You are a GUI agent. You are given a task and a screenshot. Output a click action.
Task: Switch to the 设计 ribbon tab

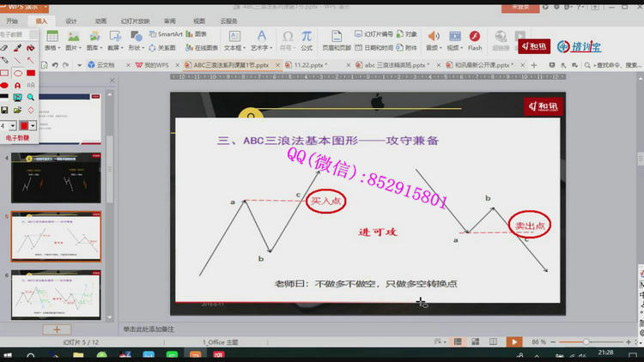[71, 20]
